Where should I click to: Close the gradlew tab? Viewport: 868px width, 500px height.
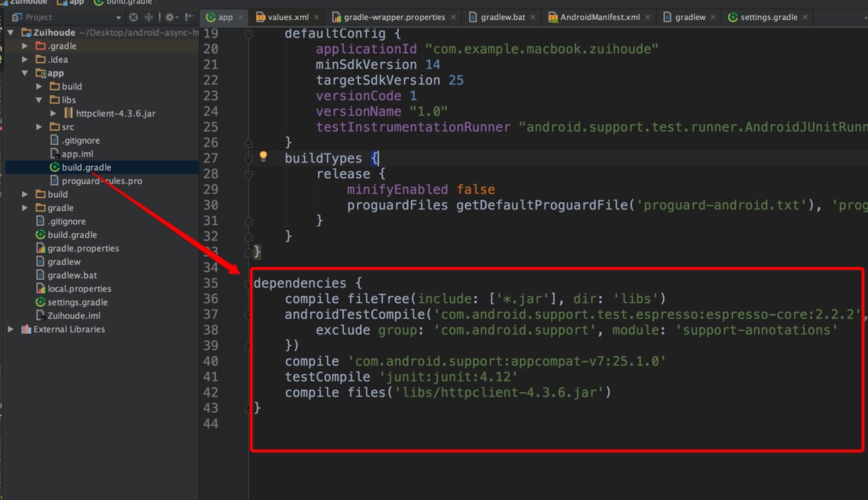pyautogui.click(x=714, y=17)
